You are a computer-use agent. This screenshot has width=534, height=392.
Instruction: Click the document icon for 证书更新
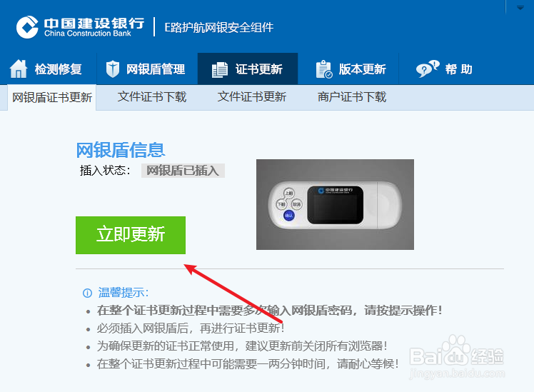pyautogui.click(x=220, y=69)
